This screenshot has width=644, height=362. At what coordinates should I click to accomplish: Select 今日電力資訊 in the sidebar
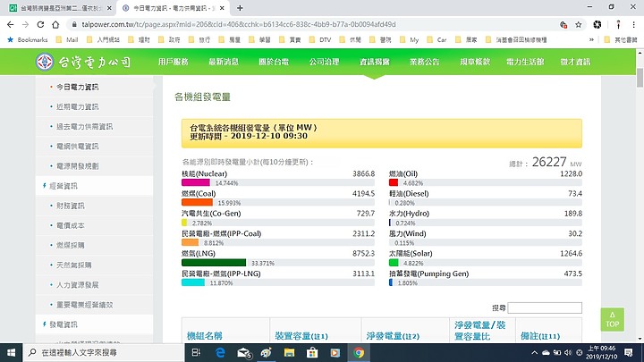(x=79, y=87)
